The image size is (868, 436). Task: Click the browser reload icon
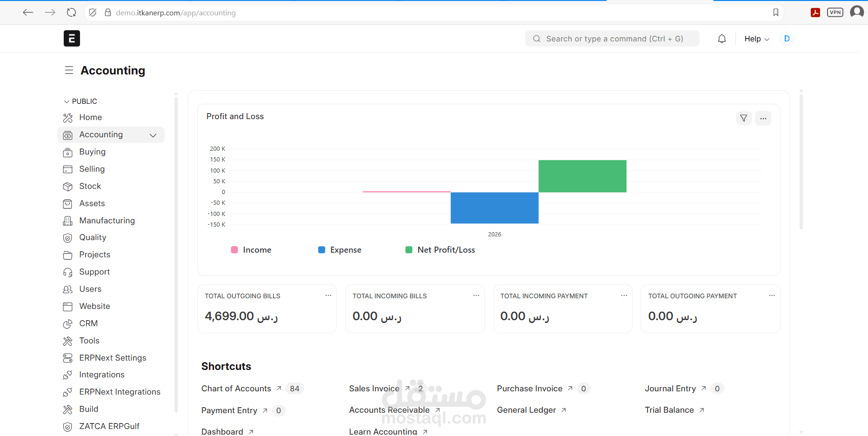71,13
